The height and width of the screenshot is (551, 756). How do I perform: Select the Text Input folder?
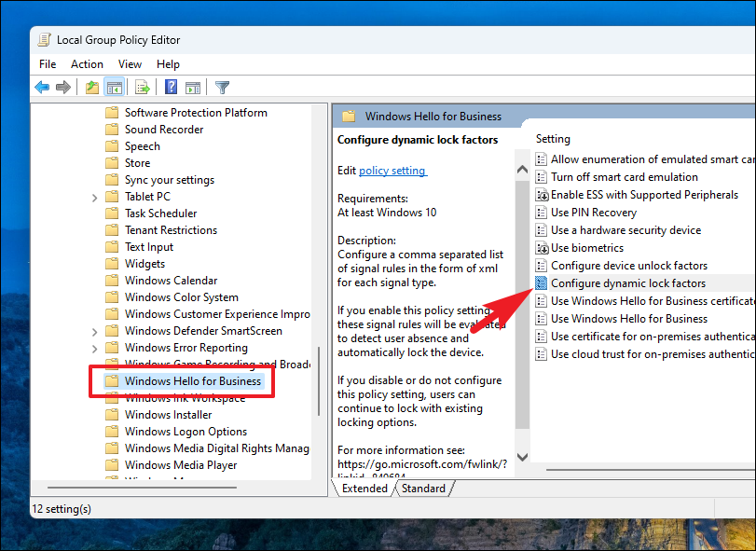148,247
